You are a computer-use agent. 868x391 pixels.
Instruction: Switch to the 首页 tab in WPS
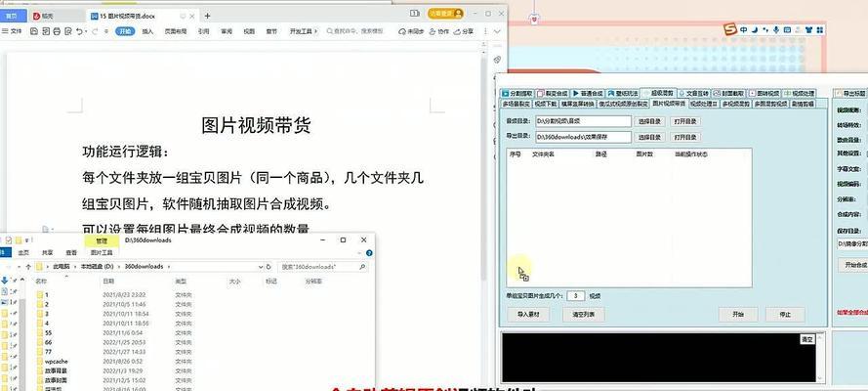(12, 16)
